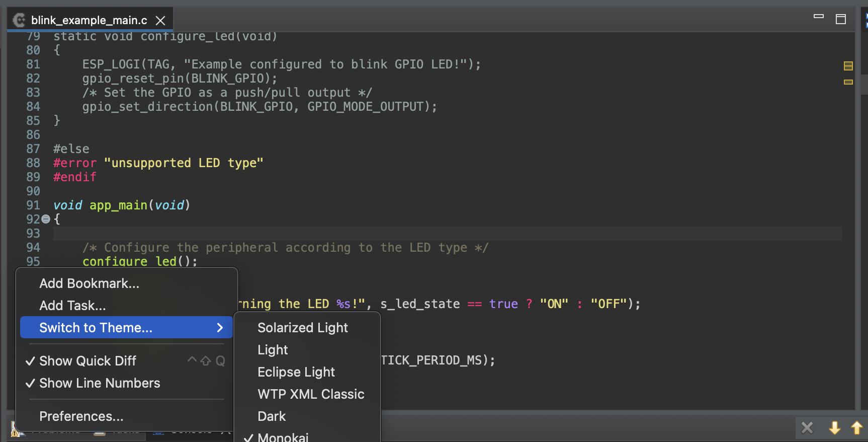Select the Light theme

(307, 350)
